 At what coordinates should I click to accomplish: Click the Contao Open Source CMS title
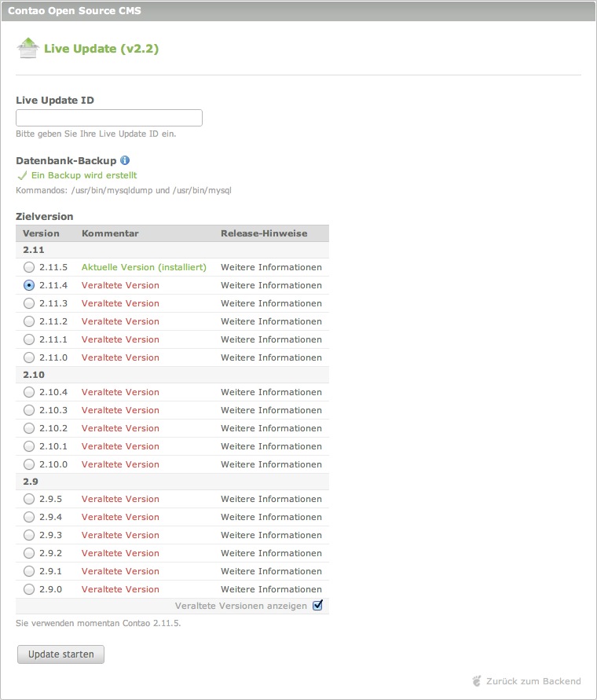[x=75, y=11]
